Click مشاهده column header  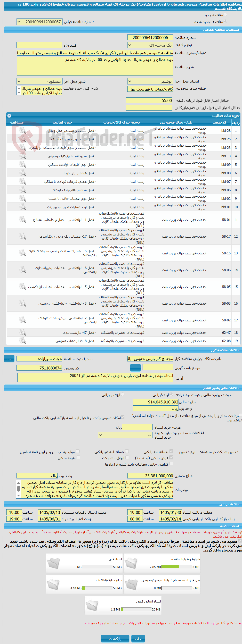[17, 123]
